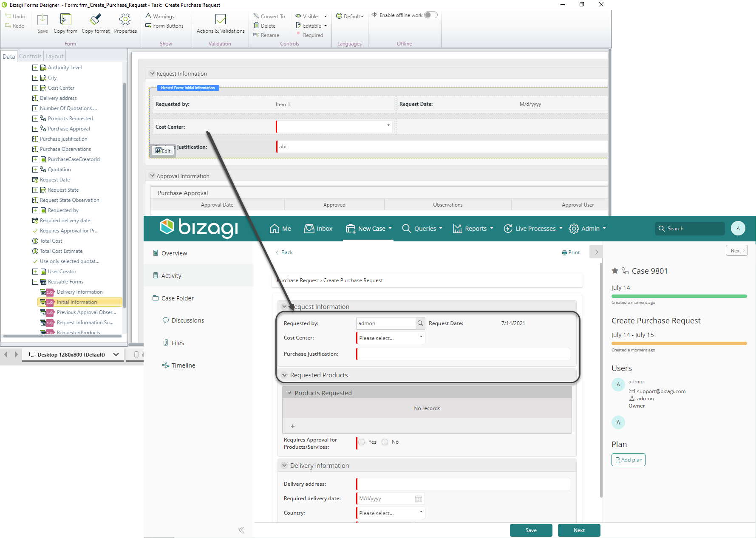Open the Admin menu

click(x=588, y=229)
